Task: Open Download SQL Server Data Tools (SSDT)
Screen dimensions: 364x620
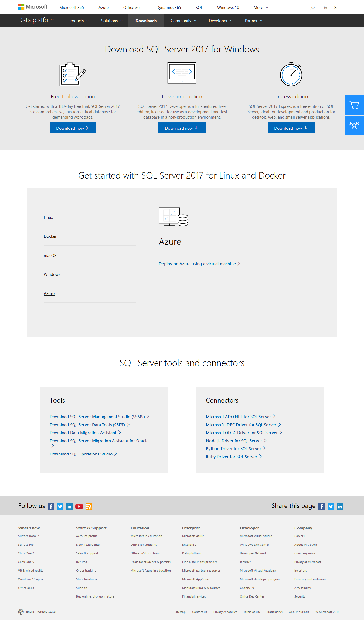Action: pyautogui.click(x=90, y=425)
